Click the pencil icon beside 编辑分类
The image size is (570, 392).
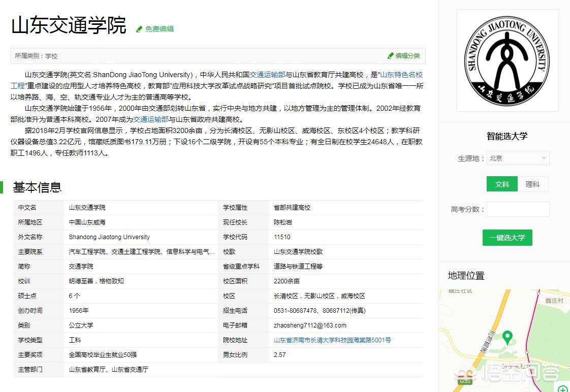(x=391, y=55)
